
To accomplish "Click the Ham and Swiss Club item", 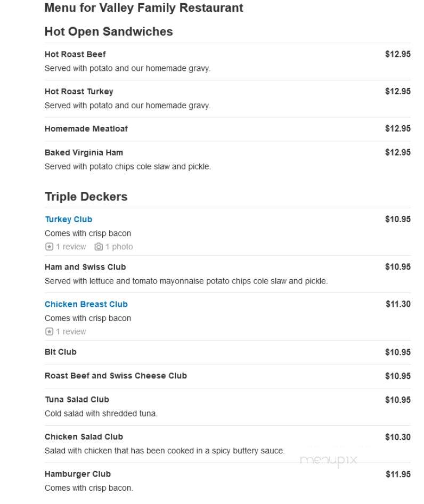I will click(86, 267).
